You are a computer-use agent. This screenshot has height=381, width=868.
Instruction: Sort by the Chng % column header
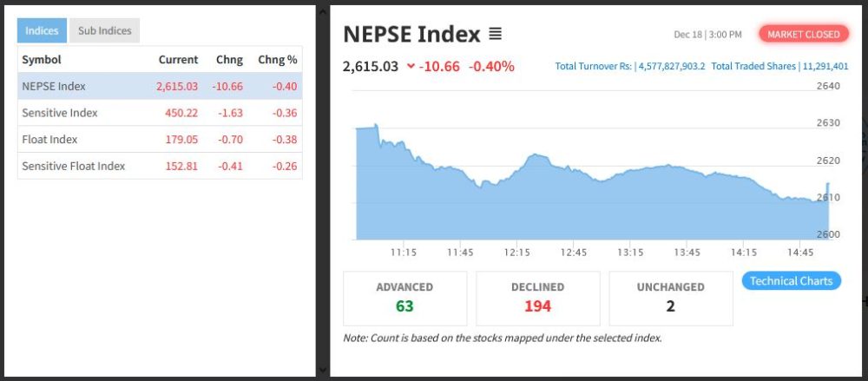(278, 60)
